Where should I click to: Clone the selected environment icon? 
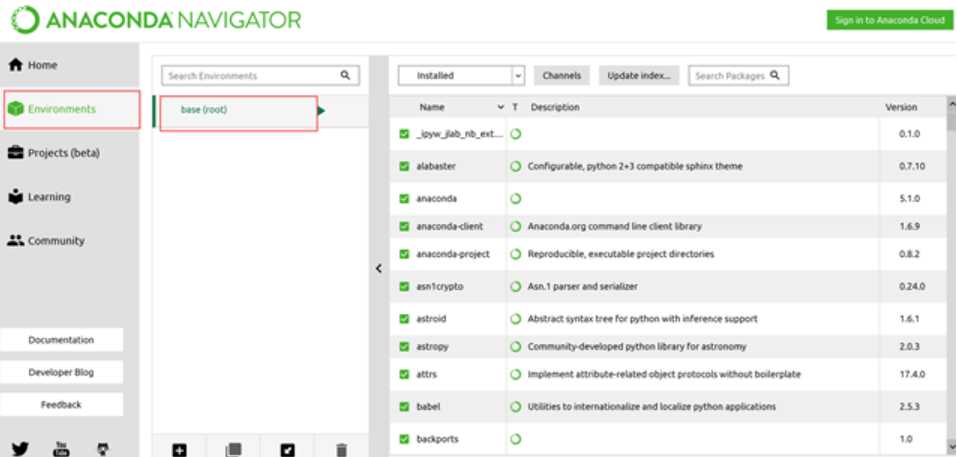point(233,450)
